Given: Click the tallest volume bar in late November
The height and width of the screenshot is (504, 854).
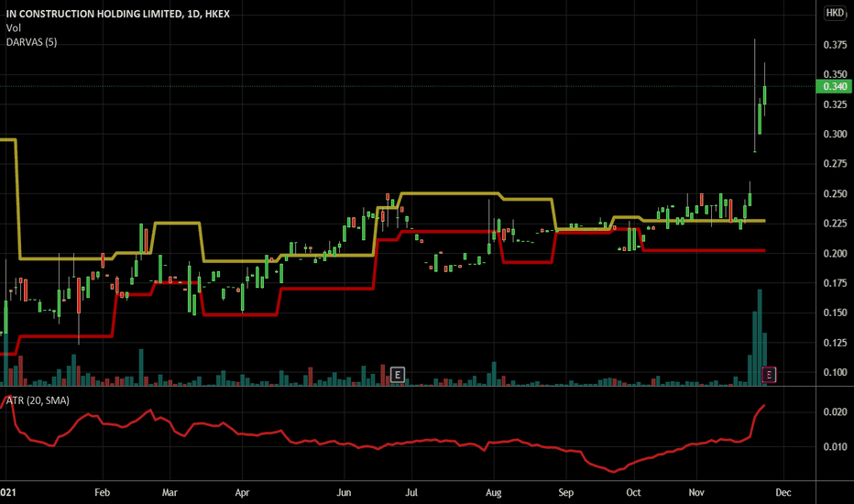Looking at the screenshot, I should point(760,338).
